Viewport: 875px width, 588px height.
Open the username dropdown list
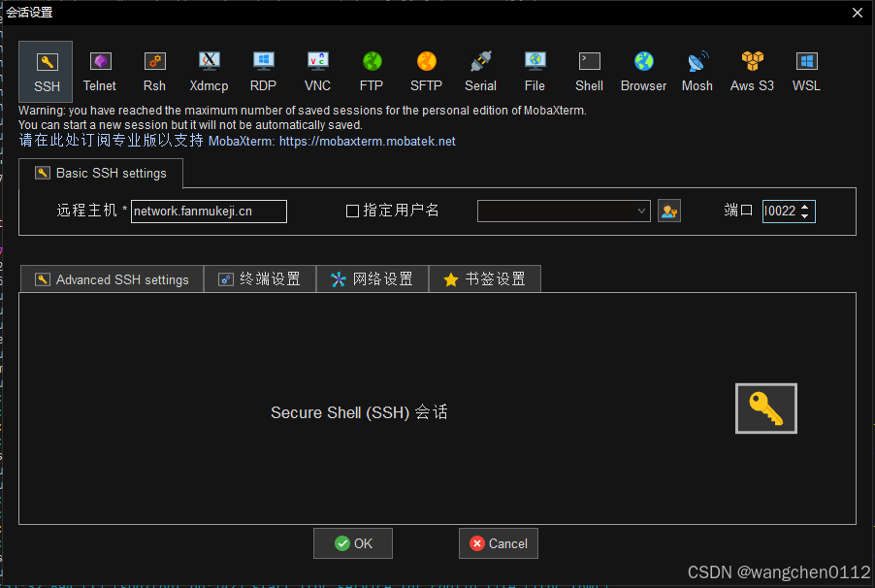[641, 212]
